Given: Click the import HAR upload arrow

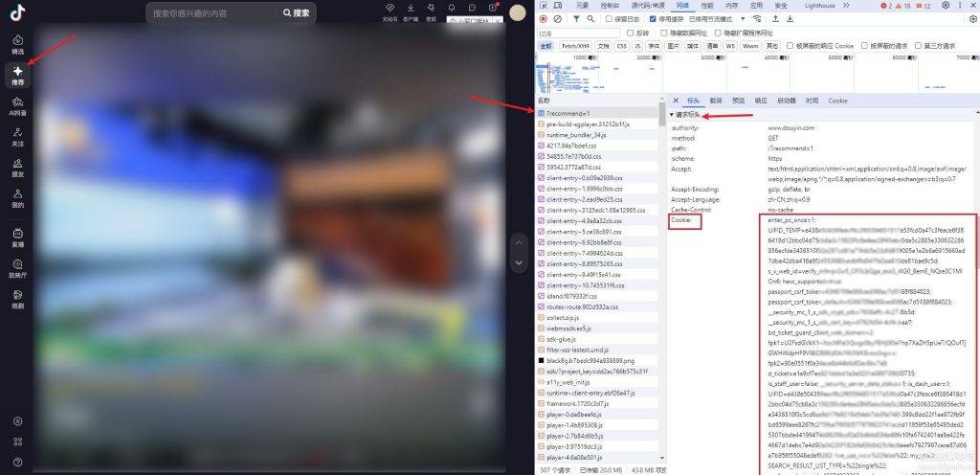Looking at the screenshot, I should [775, 19].
